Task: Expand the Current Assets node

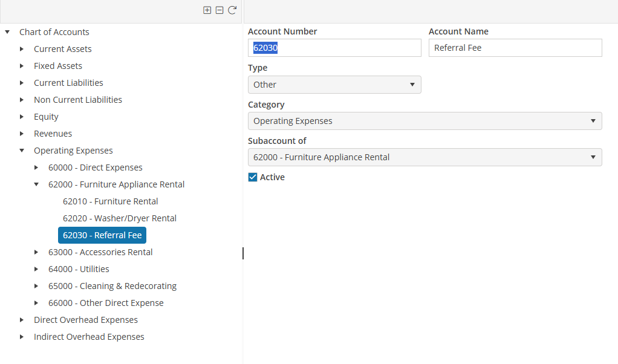Action: pos(22,49)
